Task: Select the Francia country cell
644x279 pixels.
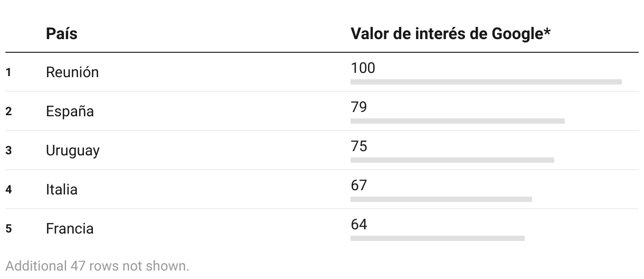Action: [x=70, y=229]
